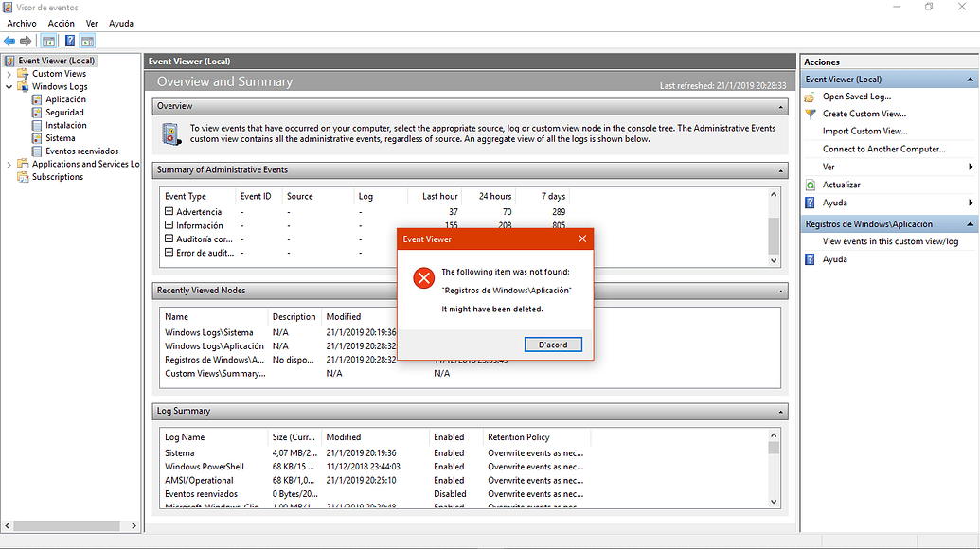
Task: Expand the Auditoría cor... event type row
Action: point(169,239)
